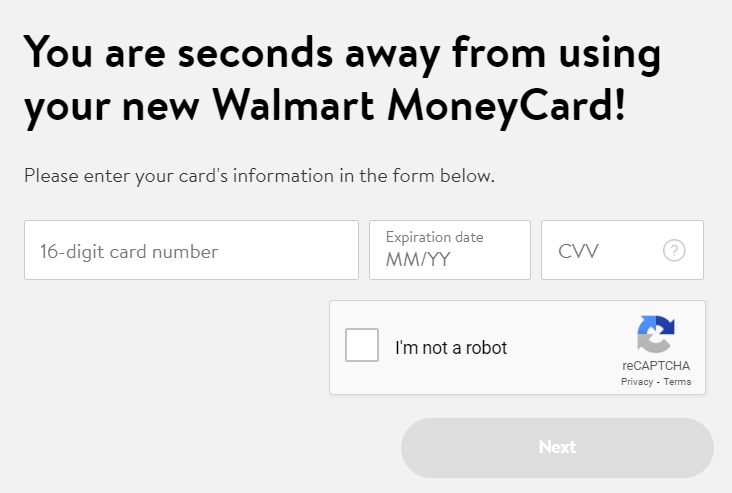Viewport: 732px width, 493px height.
Task: Click the "Expiration date" label in the field
Action: coord(435,238)
